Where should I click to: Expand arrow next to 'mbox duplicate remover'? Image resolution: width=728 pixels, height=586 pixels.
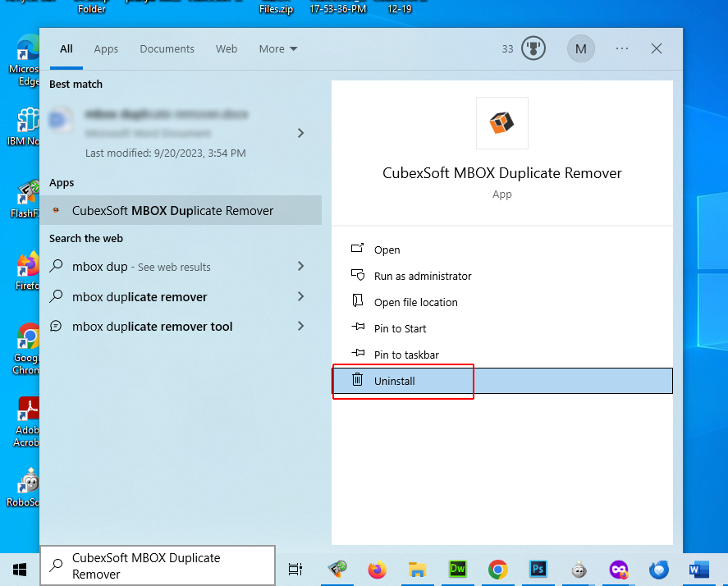[x=301, y=296]
